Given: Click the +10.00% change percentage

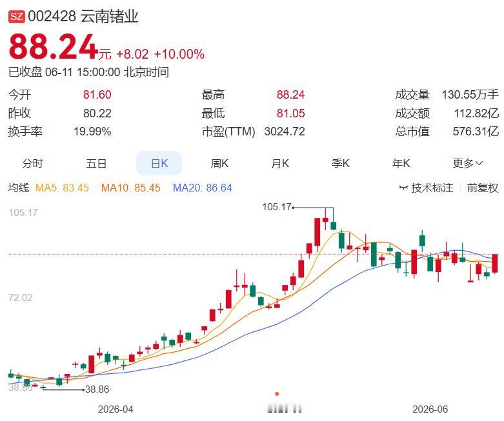Looking at the screenshot, I should 179,54.
